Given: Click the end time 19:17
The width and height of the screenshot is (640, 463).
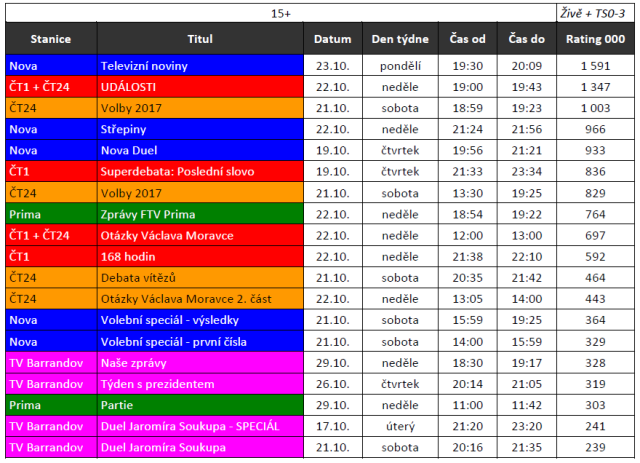Looking at the screenshot, I should tap(527, 363).
